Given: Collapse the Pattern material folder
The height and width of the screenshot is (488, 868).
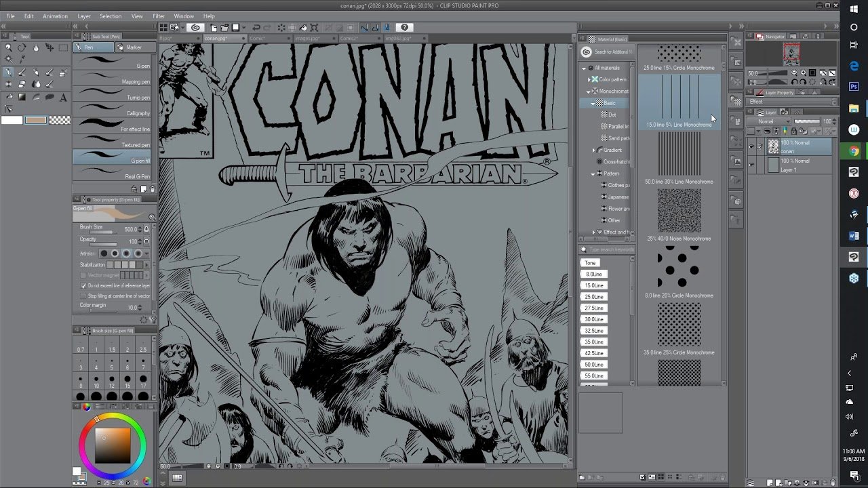Looking at the screenshot, I should click(593, 174).
